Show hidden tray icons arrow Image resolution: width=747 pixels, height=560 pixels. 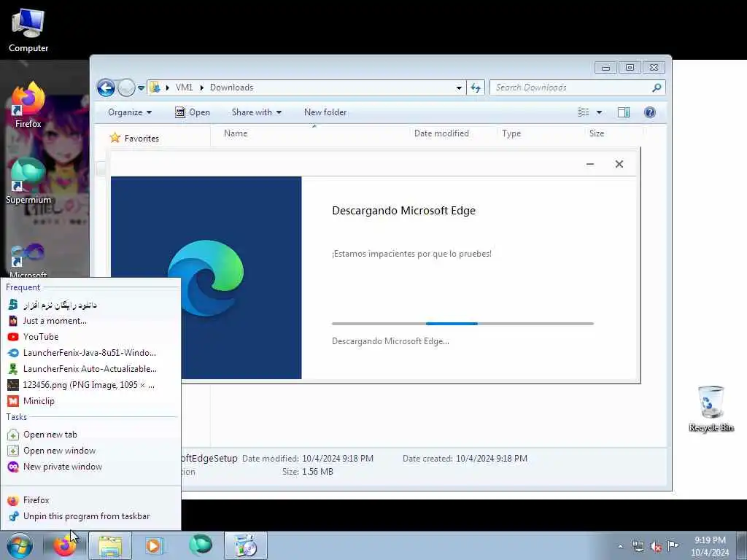(x=620, y=546)
